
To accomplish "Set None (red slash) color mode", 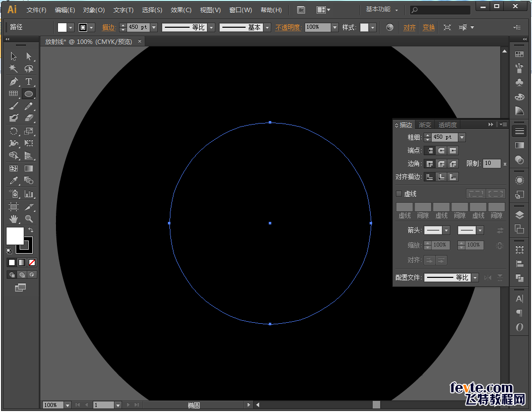I will point(32,262).
